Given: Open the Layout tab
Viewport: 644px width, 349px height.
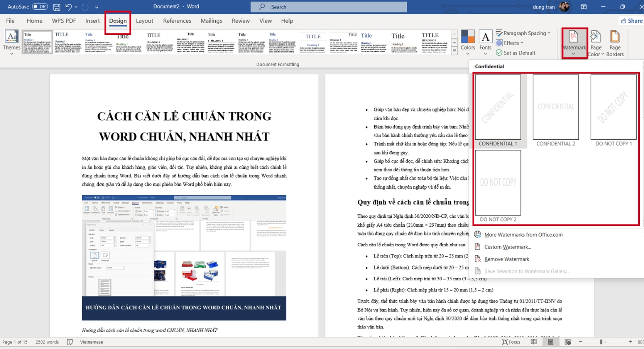Looking at the screenshot, I should [x=144, y=21].
